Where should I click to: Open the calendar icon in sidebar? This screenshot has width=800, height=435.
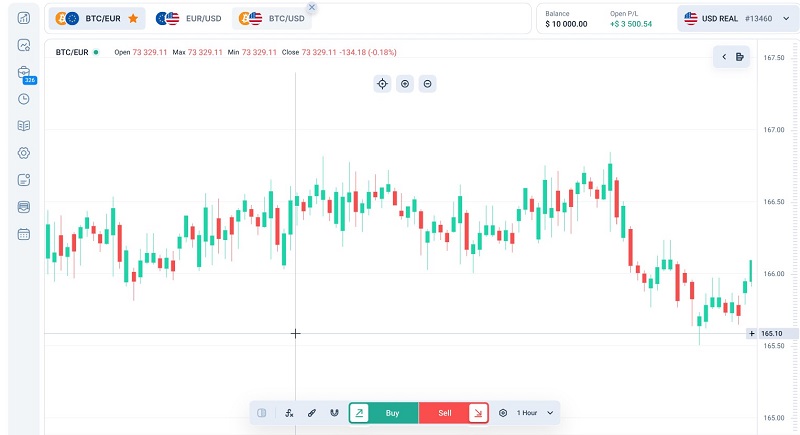coord(24,234)
